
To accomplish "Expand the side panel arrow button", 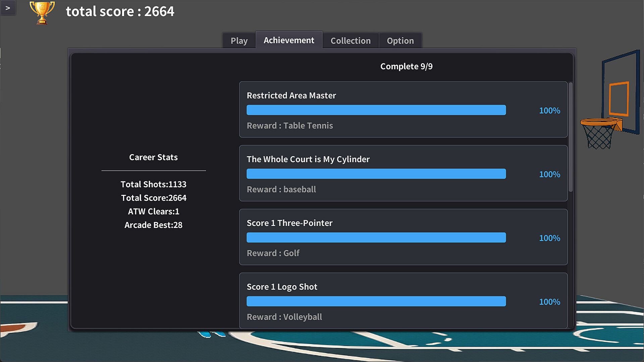I will click(x=8, y=8).
